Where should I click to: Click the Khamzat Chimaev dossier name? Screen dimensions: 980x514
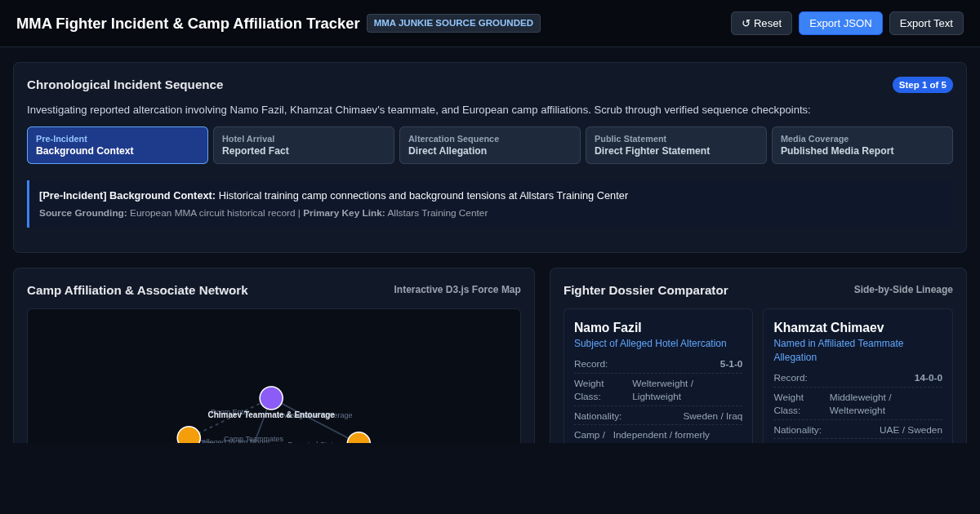click(829, 327)
